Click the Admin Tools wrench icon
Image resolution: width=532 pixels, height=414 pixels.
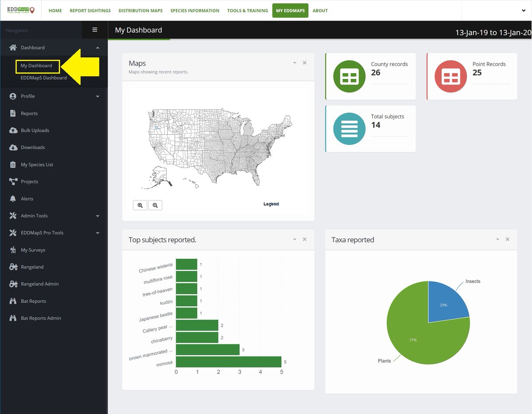pos(13,215)
